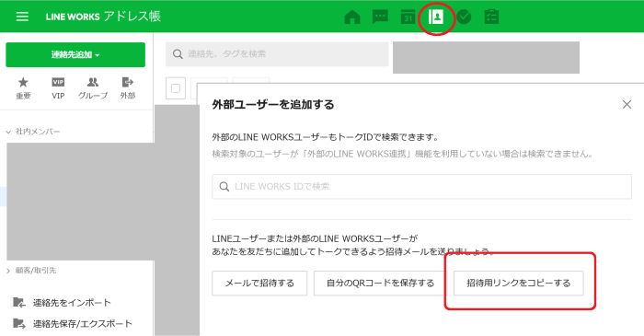The width and height of the screenshot is (644, 336).
Task: Click 自分のQRコードを保存する button
Action: [380, 283]
